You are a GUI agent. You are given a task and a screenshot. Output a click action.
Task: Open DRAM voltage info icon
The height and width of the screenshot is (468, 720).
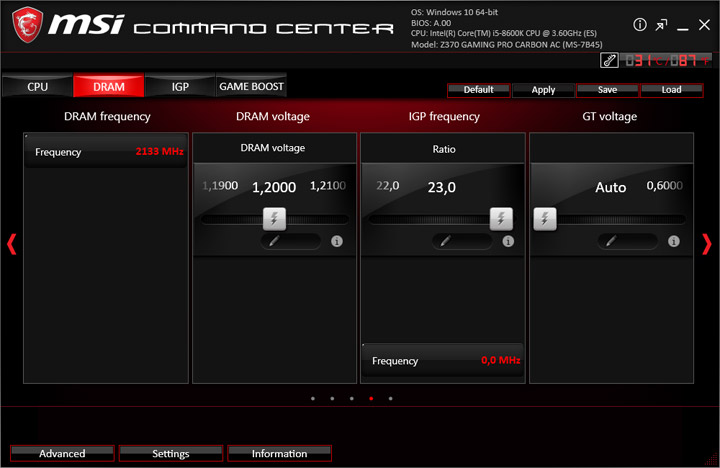[337, 241]
